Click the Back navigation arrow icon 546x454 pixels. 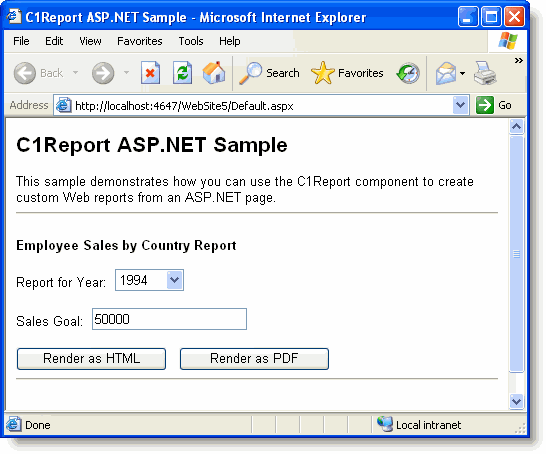[24, 73]
